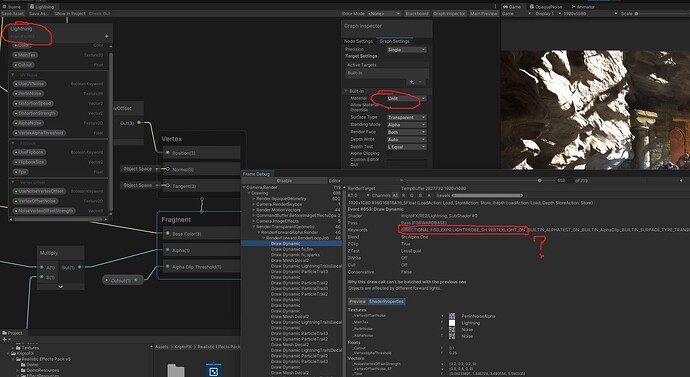
Task: Select the DistortionSpeed property
Action: tap(33, 103)
